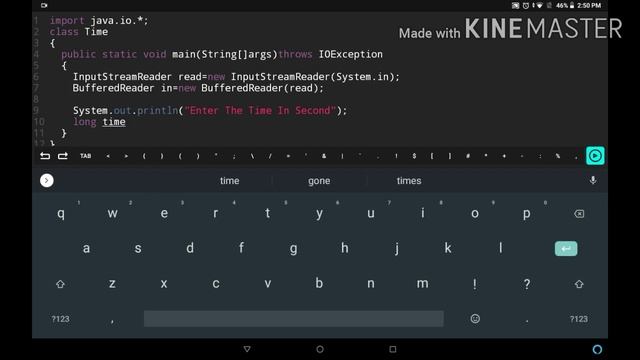This screenshot has width=640, height=360.
Task: Switch to symbols with ?123 beside the comma
Action: [60, 319]
